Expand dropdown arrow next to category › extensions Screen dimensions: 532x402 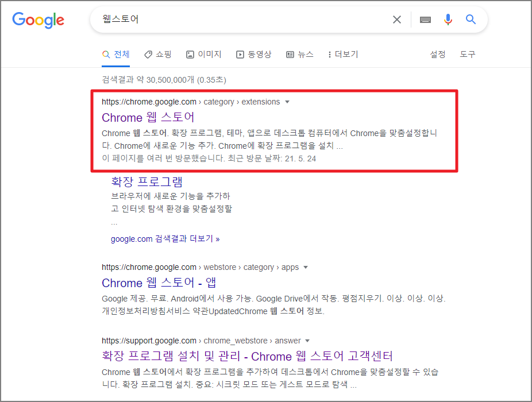point(287,102)
